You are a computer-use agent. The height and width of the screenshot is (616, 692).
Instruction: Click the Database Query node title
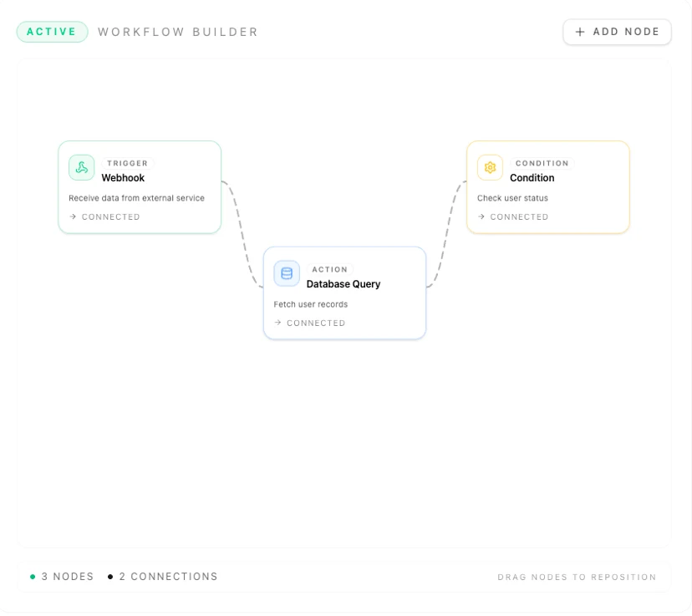pos(343,284)
